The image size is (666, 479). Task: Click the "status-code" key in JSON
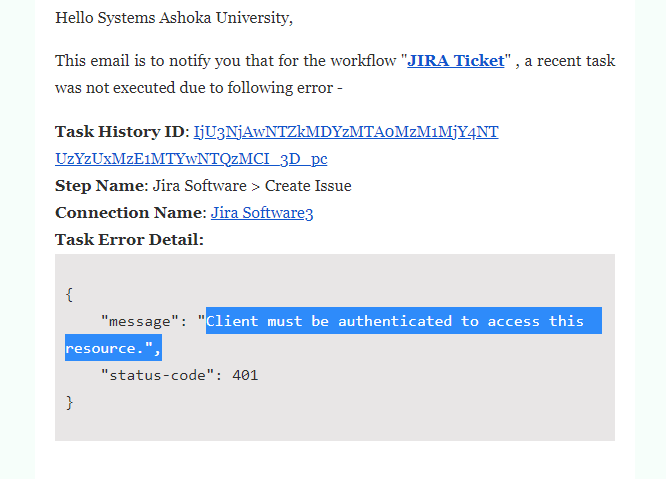point(157,375)
